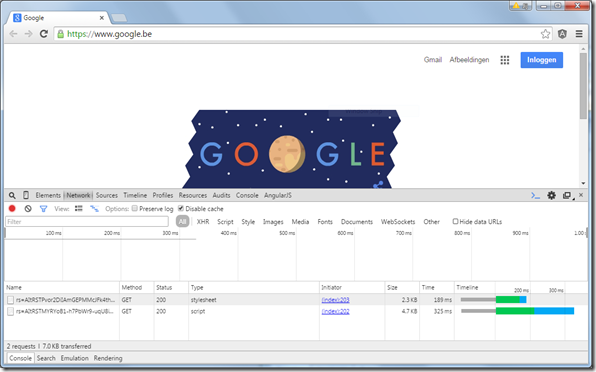The image size is (596, 372).
Task: Change DevTools dock side icon
Action: point(567,195)
